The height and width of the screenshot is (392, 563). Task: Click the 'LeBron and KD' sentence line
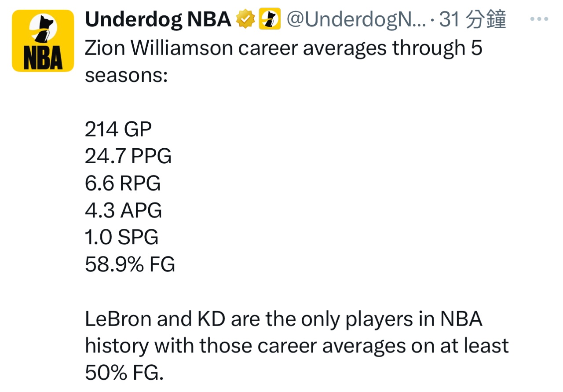(283, 319)
